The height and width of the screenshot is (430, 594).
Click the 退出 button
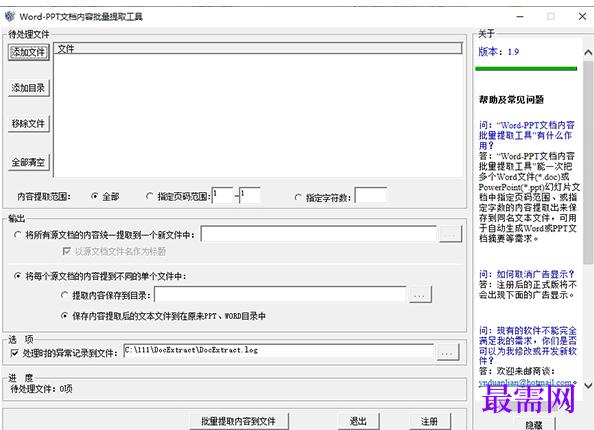[x=358, y=421]
